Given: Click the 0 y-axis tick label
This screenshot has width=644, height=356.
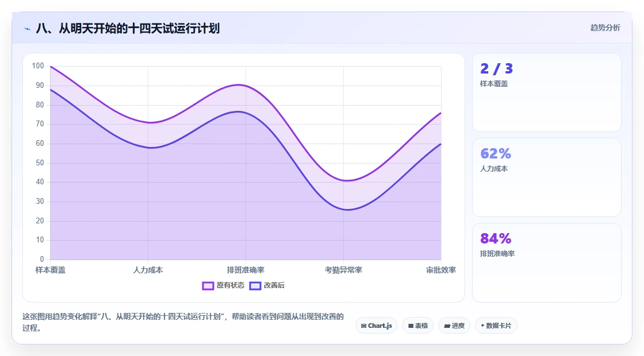Looking at the screenshot, I should 42,259.
